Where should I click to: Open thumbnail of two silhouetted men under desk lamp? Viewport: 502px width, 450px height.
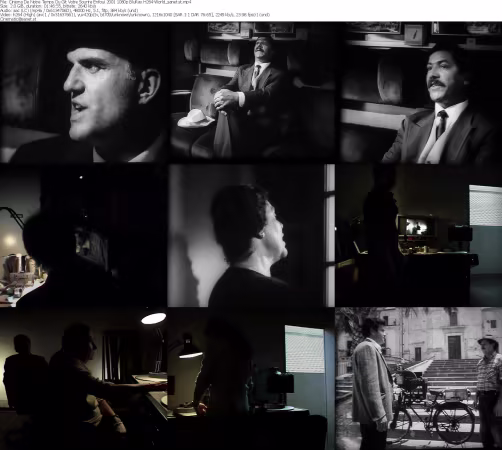pos(83,379)
